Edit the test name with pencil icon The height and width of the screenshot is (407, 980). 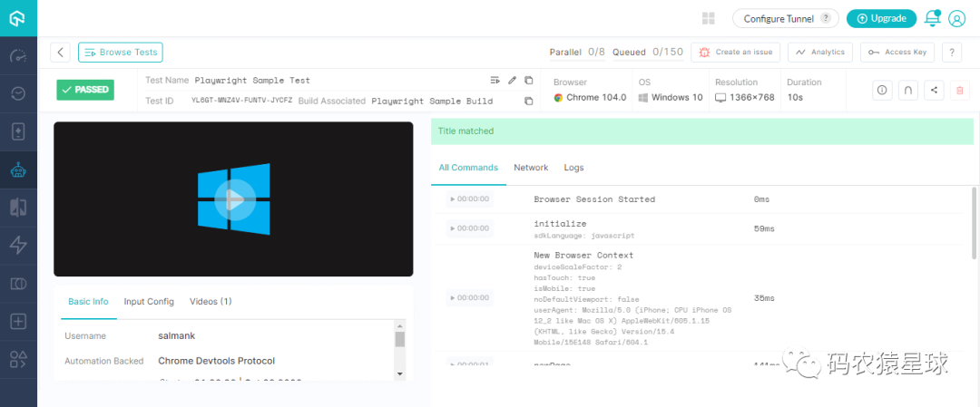click(512, 80)
